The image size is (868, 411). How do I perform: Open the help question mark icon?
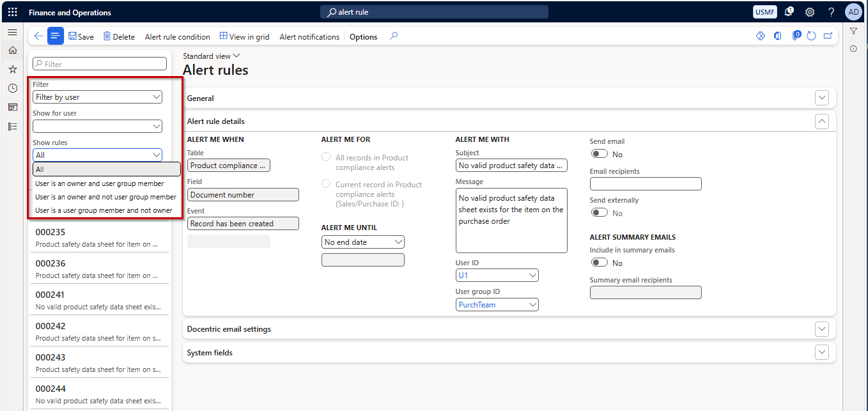[x=831, y=12]
